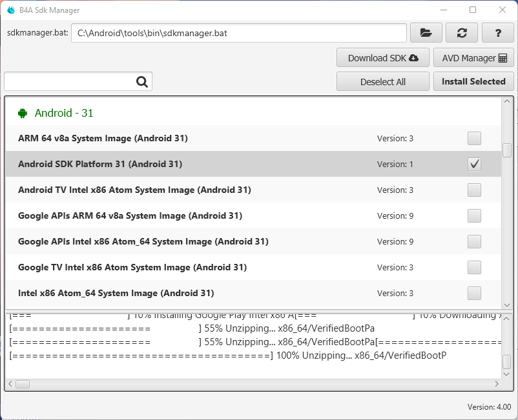This screenshot has height=420, width=518.
Task: Click the package list vertical scrollbar thumb
Action: (507, 150)
